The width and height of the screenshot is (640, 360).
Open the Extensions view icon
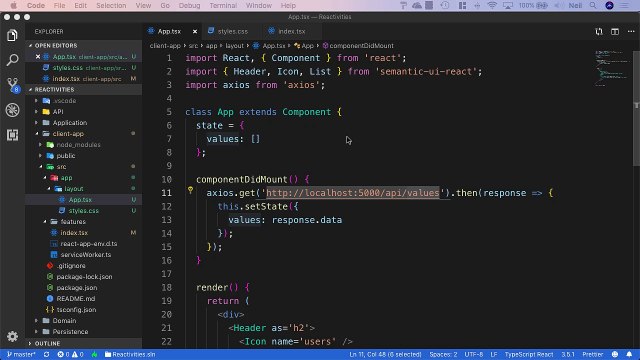[12, 135]
